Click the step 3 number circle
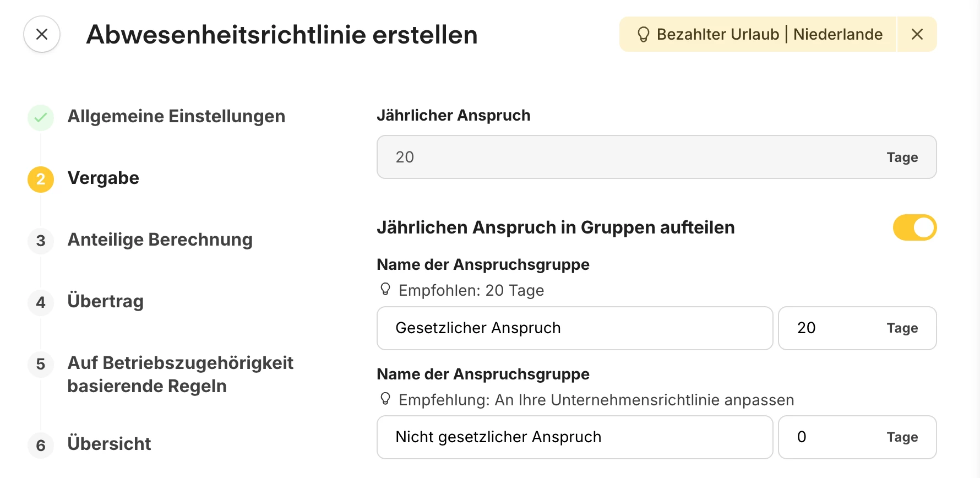The image size is (980, 478). point(41,241)
